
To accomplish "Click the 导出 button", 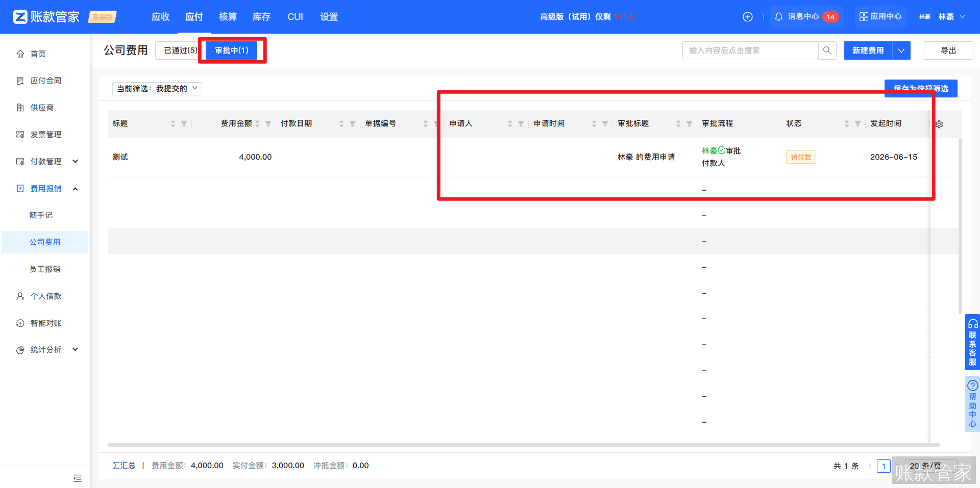I will 948,50.
